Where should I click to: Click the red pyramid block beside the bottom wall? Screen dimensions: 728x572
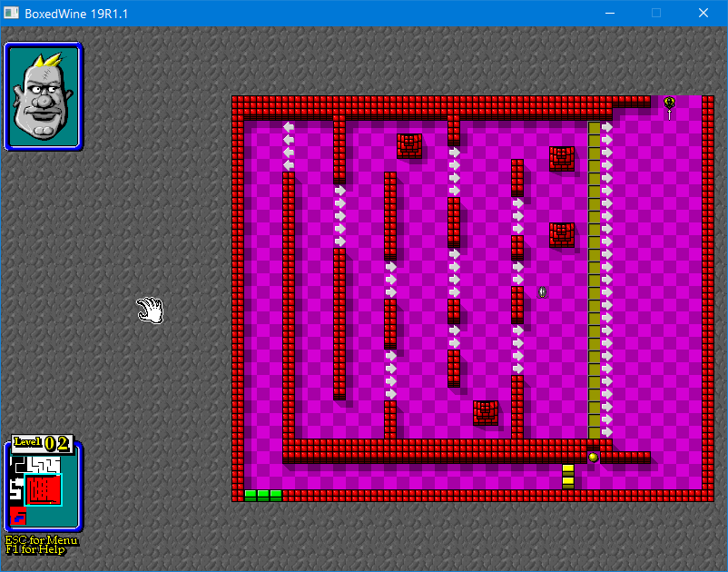click(x=486, y=413)
